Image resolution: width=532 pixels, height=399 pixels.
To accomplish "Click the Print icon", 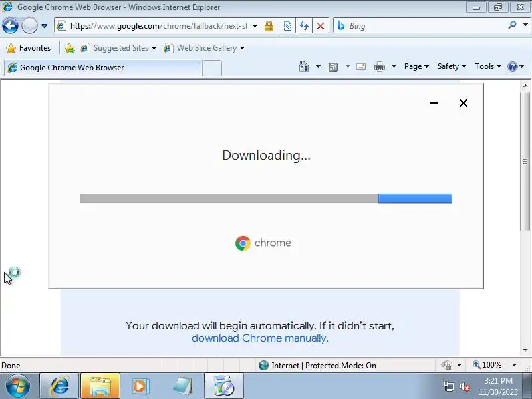I will click(379, 66).
